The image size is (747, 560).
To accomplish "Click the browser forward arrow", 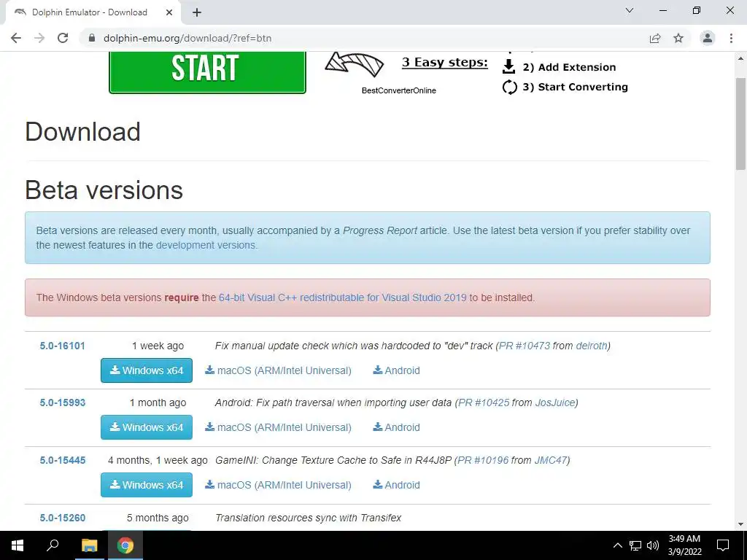I will point(39,38).
